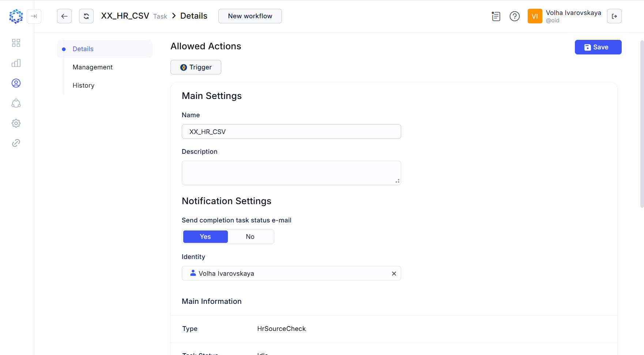Open the History section

click(83, 85)
